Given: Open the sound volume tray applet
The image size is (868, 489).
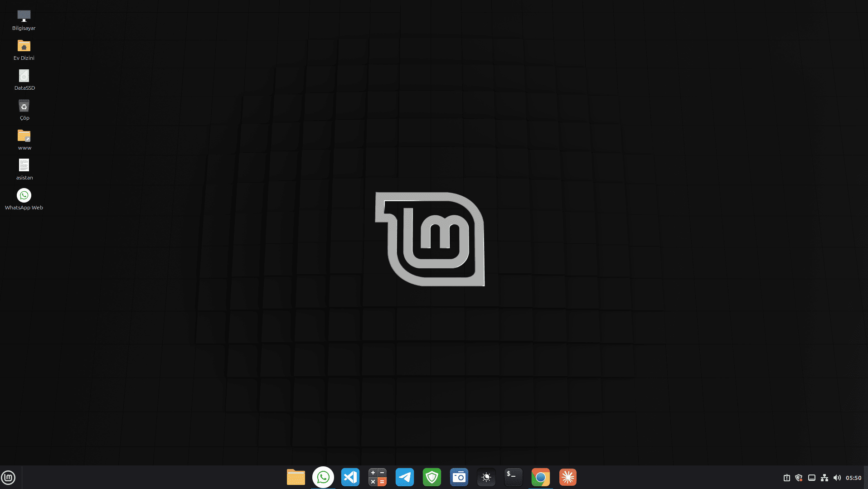Looking at the screenshot, I should click(x=837, y=478).
